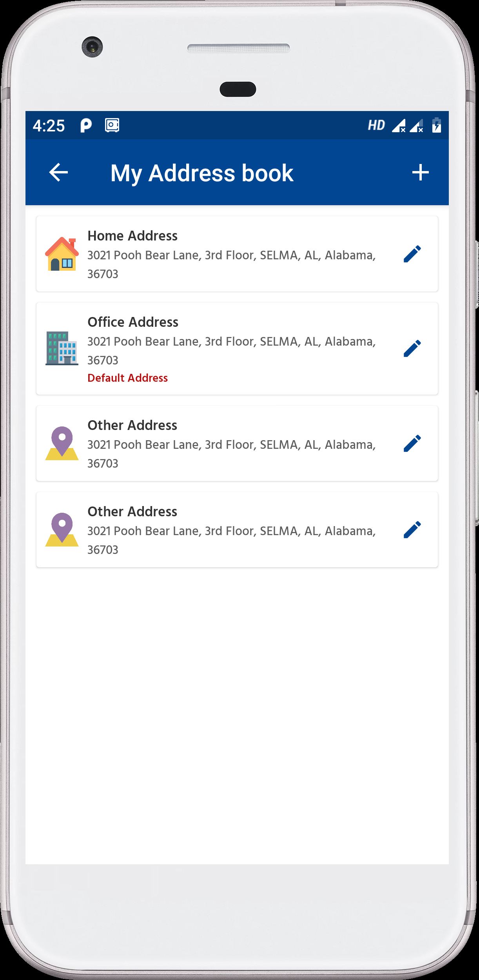Viewport: 479px width, 980px height.
Task: Edit the first Other Address entry's pencil
Action: (x=412, y=443)
